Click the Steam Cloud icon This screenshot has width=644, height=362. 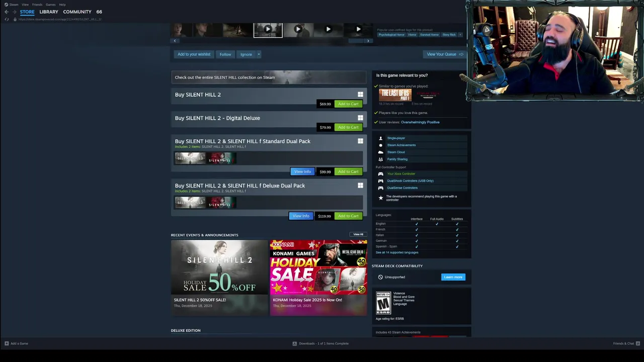(x=380, y=152)
